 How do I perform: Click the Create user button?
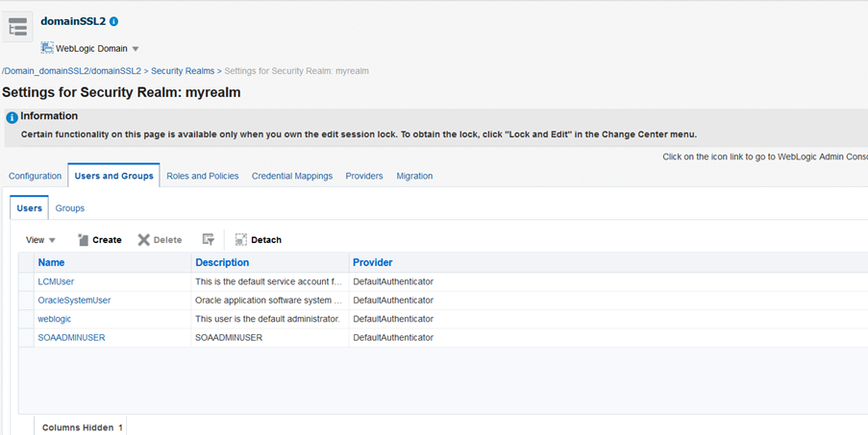pyautogui.click(x=99, y=240)
